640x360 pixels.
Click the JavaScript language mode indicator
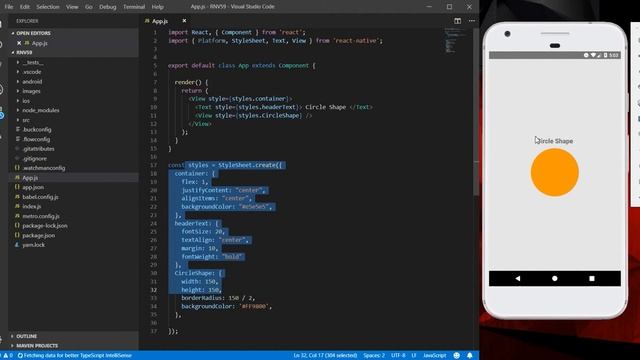(435, 356)
